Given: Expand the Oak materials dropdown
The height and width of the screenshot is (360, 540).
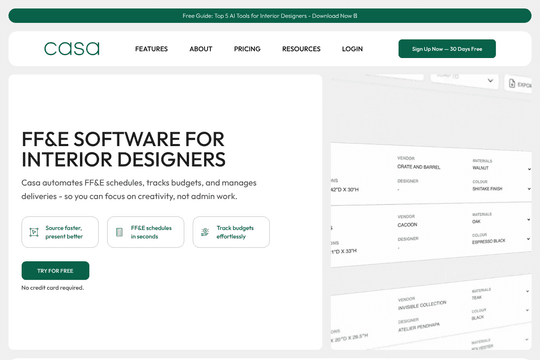Looking at the screenshot, I should [x=528, y=219].
